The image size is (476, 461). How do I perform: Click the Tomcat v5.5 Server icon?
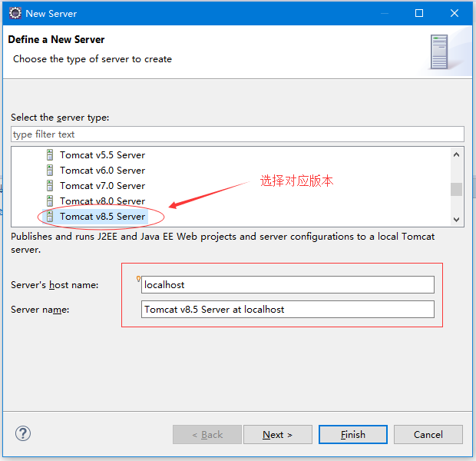click(50, 155)
